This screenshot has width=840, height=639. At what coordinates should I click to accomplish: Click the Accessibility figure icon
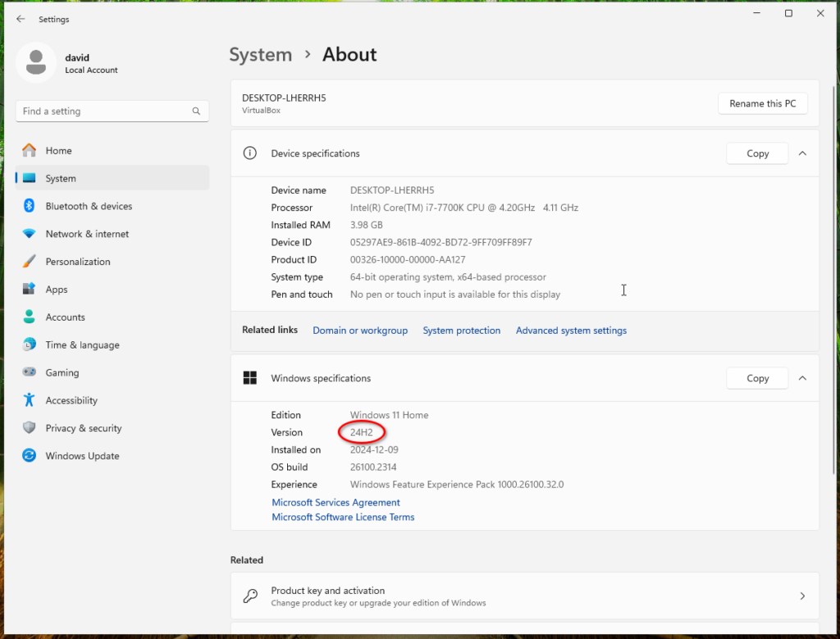tap(29, 399)
